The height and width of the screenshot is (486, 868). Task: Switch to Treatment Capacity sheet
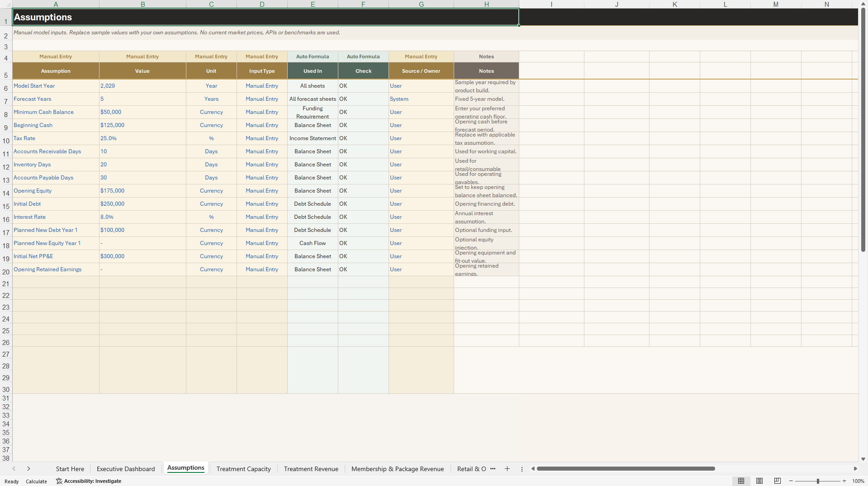[243, 469]
